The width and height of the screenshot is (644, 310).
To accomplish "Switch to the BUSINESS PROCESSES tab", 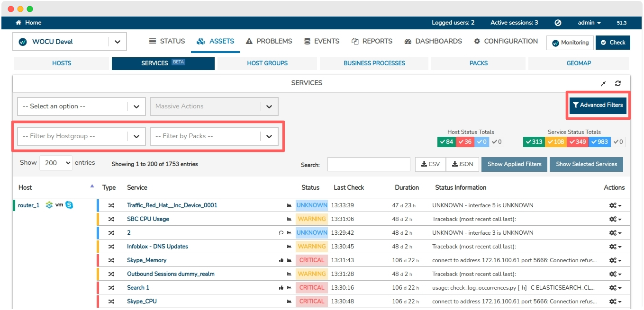I will click(x=374, y=63).
